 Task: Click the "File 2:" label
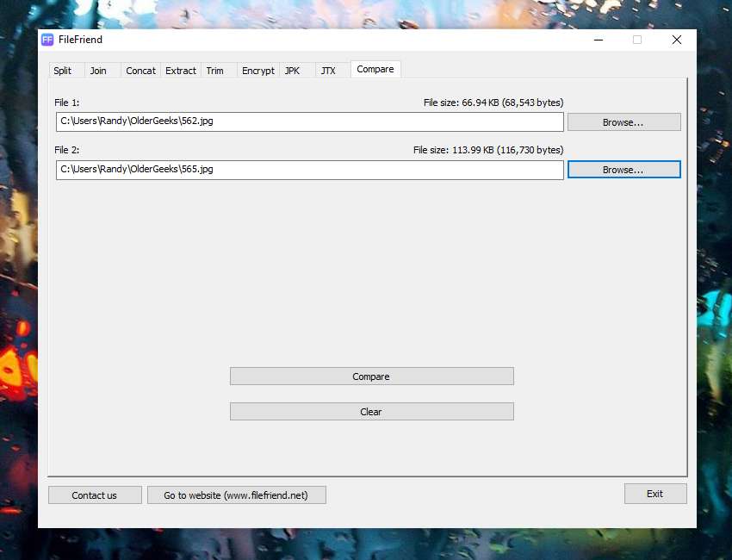pos(67,150)
